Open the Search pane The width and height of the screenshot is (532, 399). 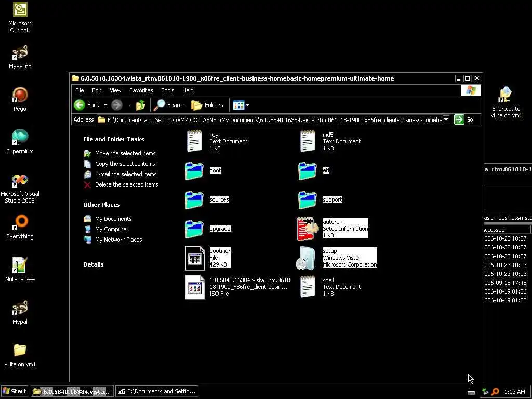[x=169, y=105]
